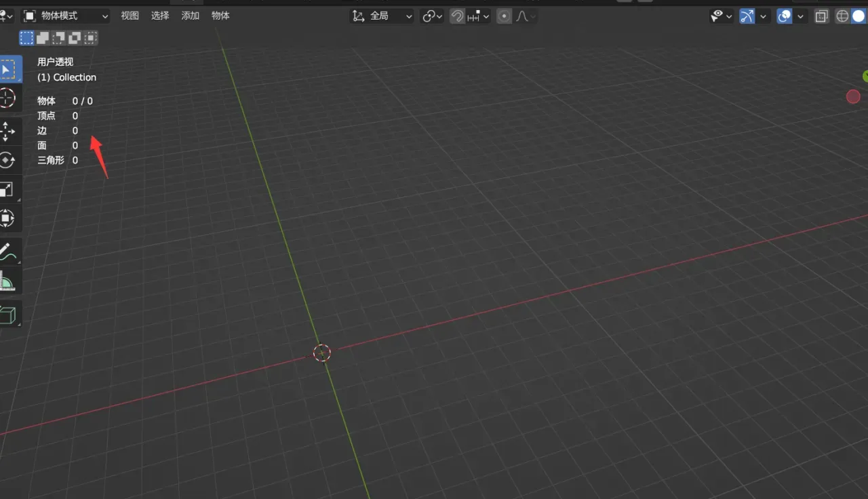The height and width of the screenshot is (499, 868).
Task: Open the 视图 menu
Action: click(x=130, y=16)
